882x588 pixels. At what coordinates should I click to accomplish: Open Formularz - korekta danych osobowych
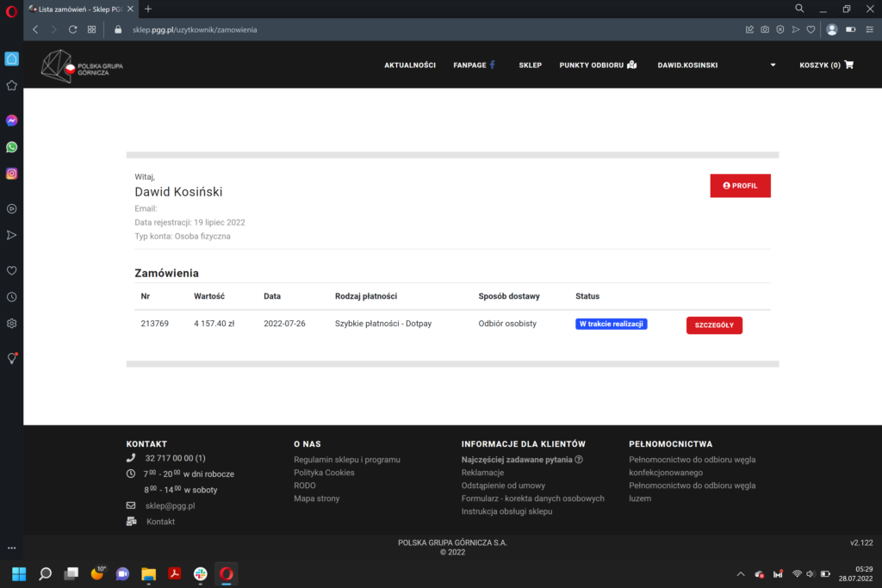pyautogui.click(x=532, y=498)
